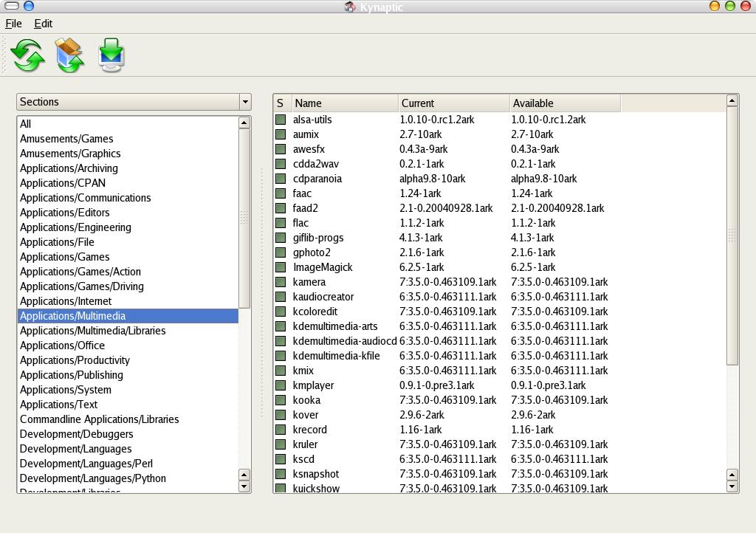This screenshot has height=533, width=756.
Task: Click the sections list scrollbar thumb
Action: click(244, 219)
